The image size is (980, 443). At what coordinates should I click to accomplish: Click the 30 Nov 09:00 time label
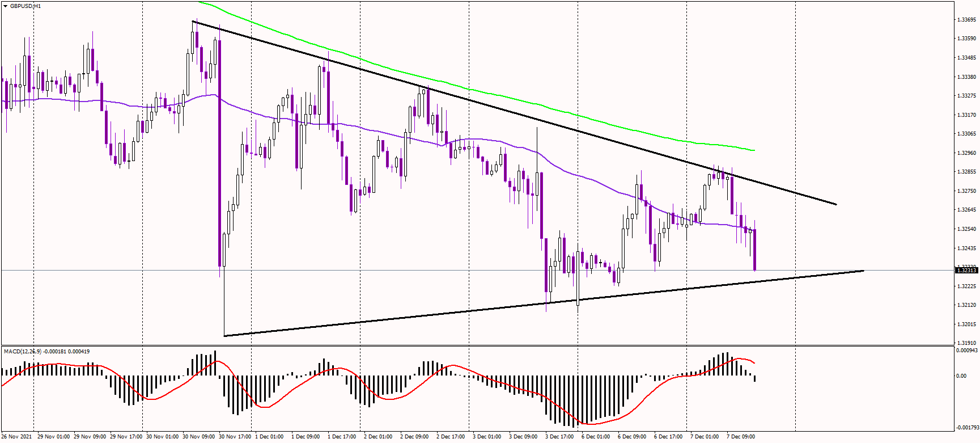tap(199, 437)
